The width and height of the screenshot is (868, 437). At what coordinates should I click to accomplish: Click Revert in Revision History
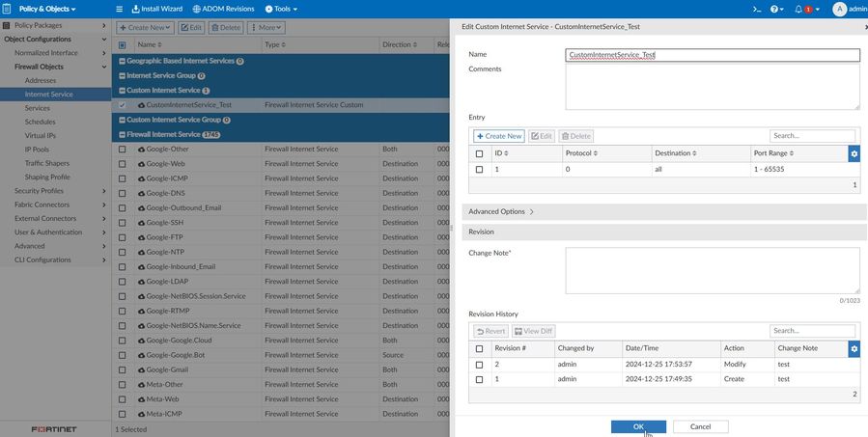point(490,331)
